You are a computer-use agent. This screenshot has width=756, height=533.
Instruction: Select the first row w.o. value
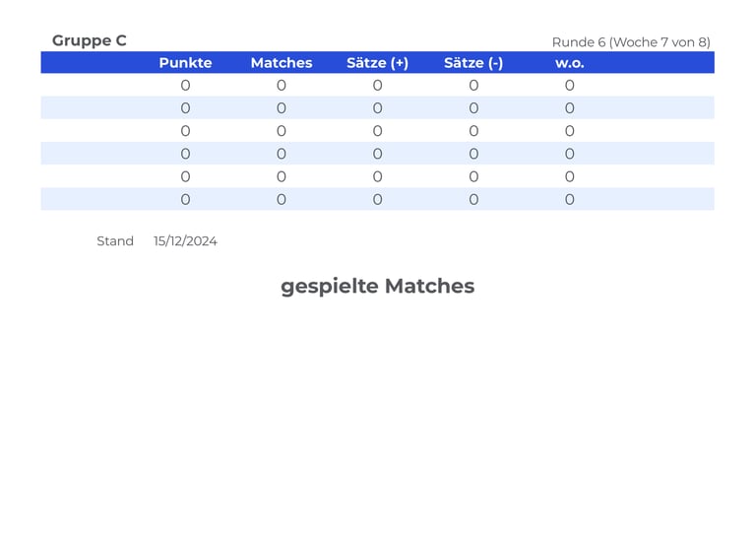tap(569, 86)
